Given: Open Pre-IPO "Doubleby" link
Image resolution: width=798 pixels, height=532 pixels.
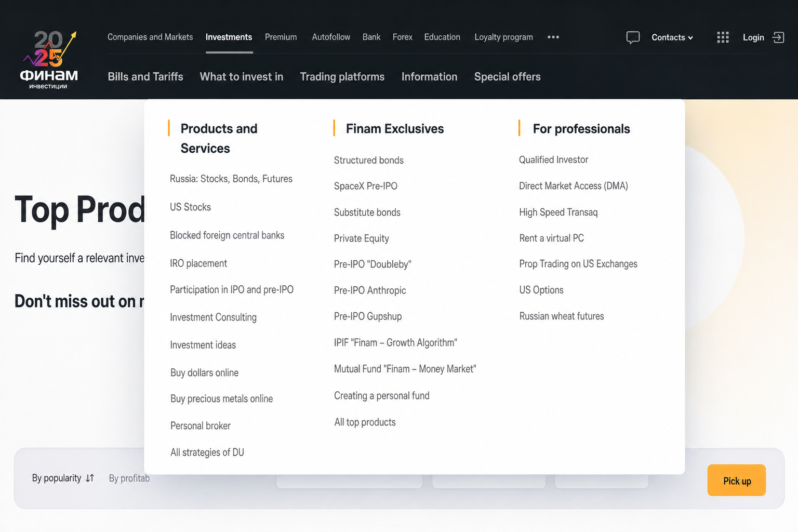Looking at the screenshot, I should [x=373, y=264].
